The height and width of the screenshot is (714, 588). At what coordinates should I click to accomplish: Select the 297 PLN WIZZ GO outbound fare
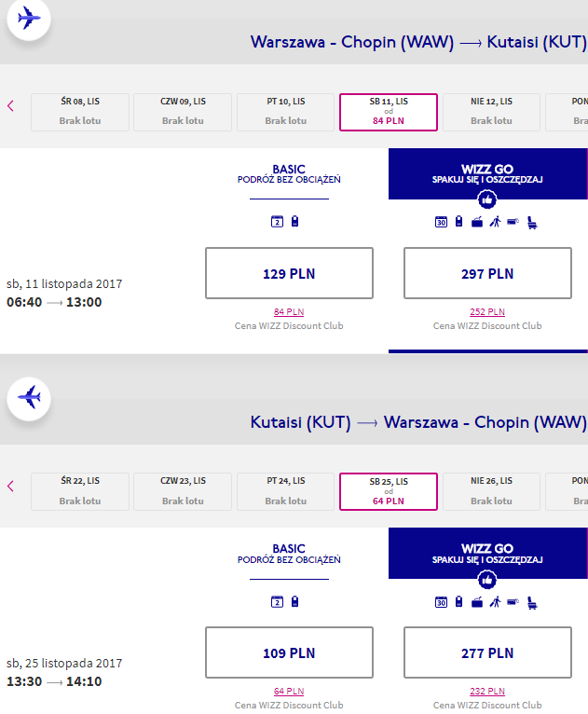coord(487,273)
